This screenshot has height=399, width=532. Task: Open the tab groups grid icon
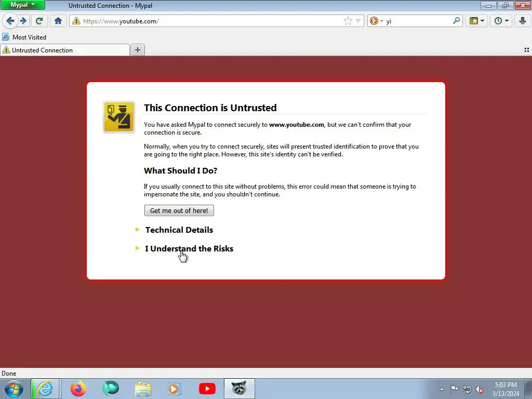pos(527,50)
